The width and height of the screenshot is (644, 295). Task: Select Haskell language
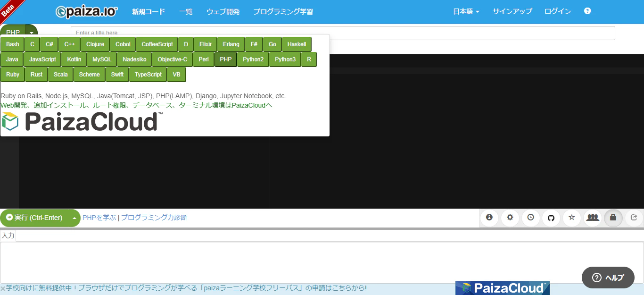coord(297,44)
